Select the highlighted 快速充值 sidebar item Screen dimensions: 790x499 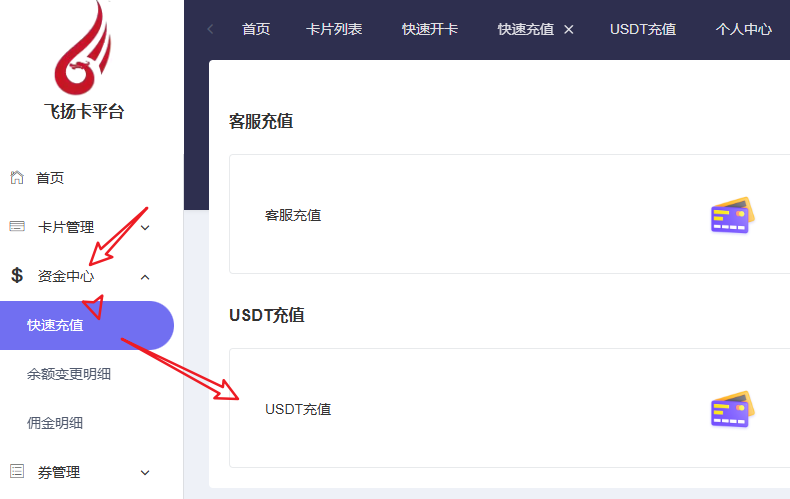tap(56, 325)
